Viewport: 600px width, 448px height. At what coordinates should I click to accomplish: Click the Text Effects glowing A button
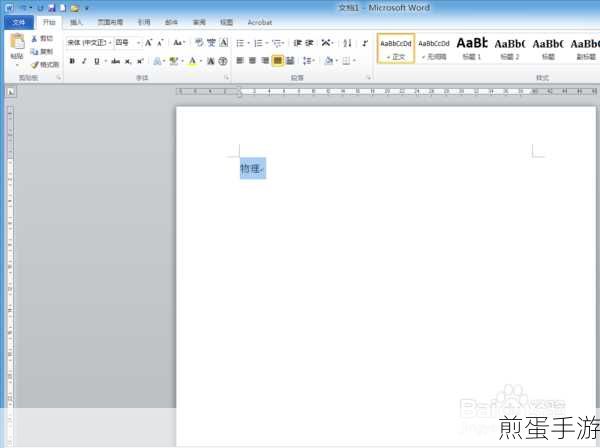point(159,61)
